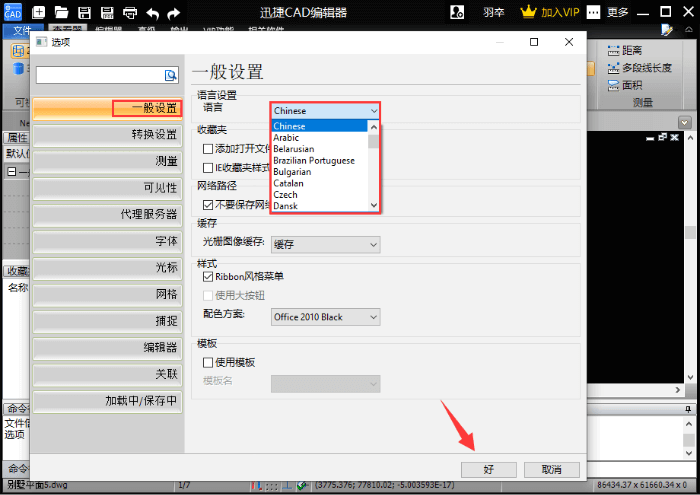
Task: Choose Dansk from the language list
Action: (320, 206)
